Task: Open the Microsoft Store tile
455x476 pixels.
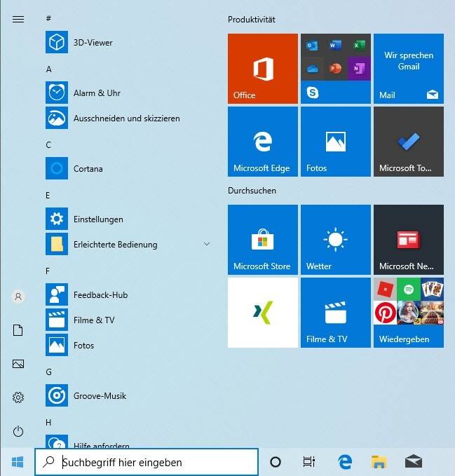Action: tap(263, 240)
